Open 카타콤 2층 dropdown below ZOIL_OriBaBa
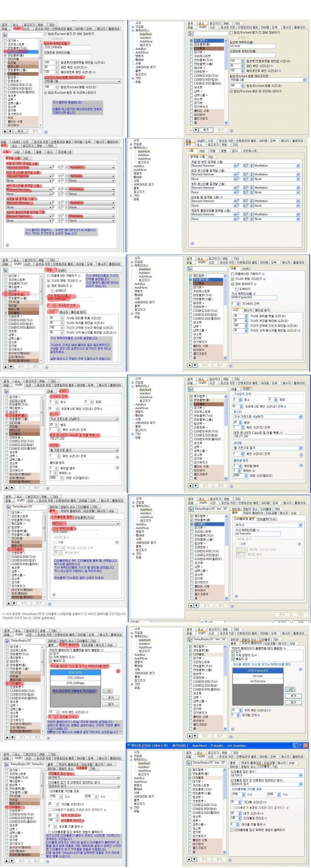The image size is (311, 868). [119, 81]
